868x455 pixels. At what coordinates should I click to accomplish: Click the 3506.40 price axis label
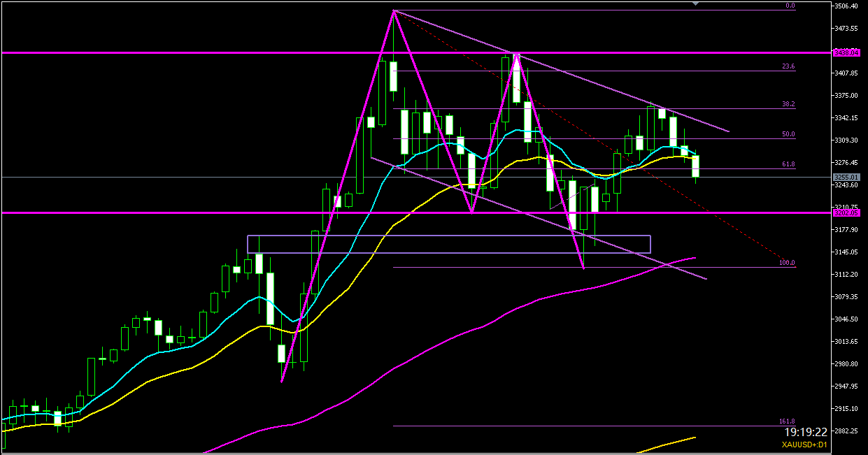pos(847,6)
